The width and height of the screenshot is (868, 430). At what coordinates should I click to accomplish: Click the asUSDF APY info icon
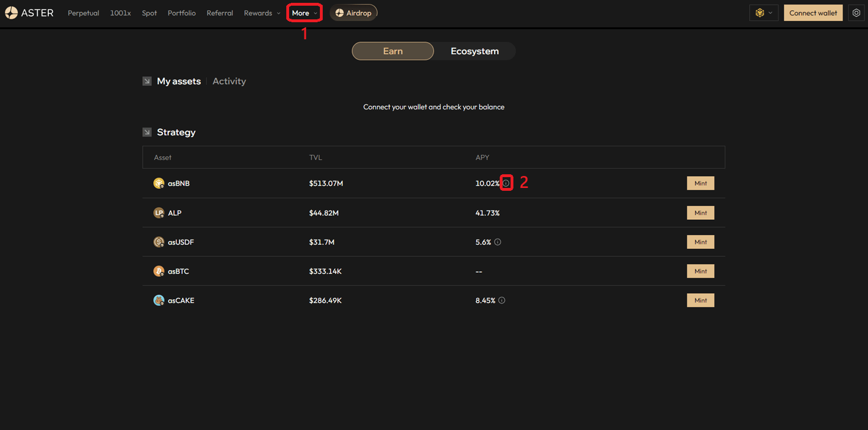(497, 242)
